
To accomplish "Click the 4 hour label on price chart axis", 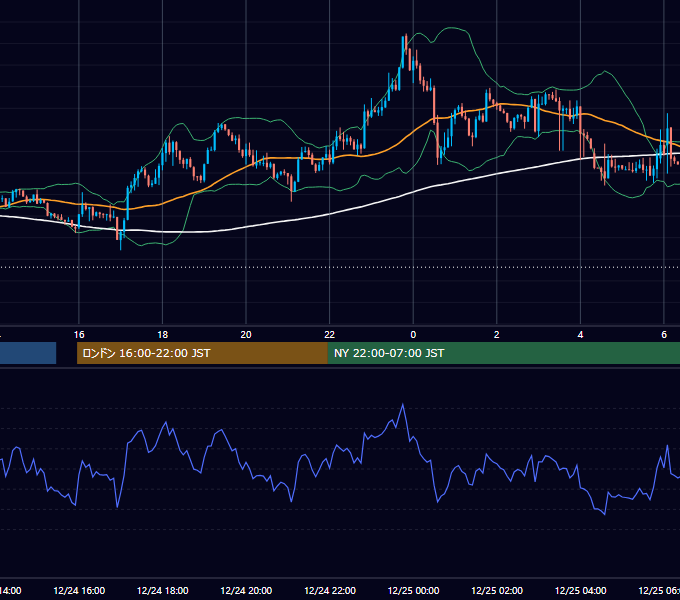I will 580,335.
